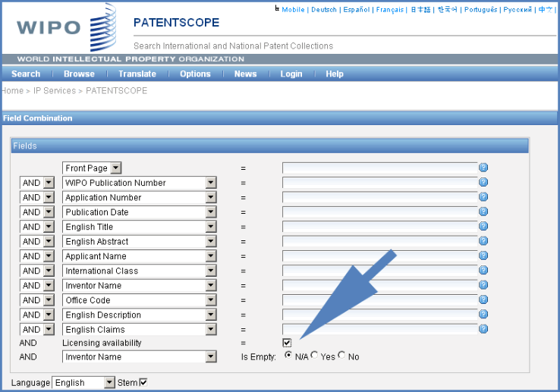
Task: Click help icon beside Applicant Name field
Action: 483,256
